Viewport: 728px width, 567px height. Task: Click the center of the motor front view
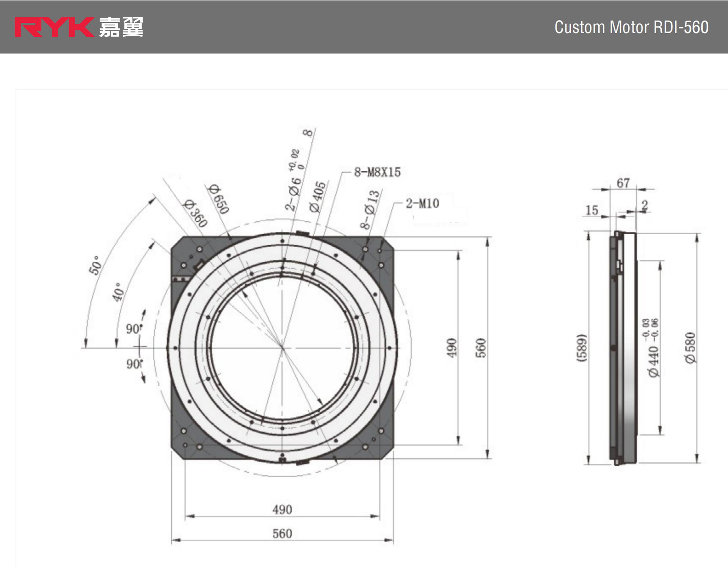click(282, 348)
